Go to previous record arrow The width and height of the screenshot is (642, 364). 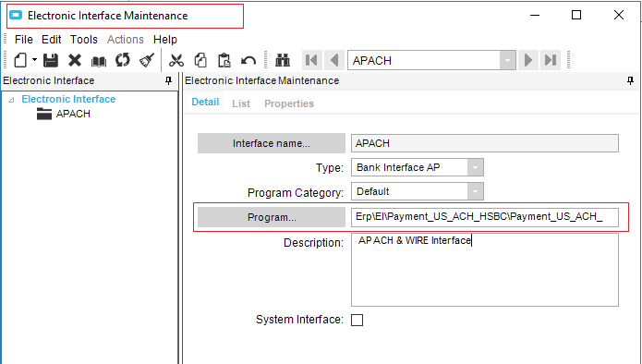point(334,61)
